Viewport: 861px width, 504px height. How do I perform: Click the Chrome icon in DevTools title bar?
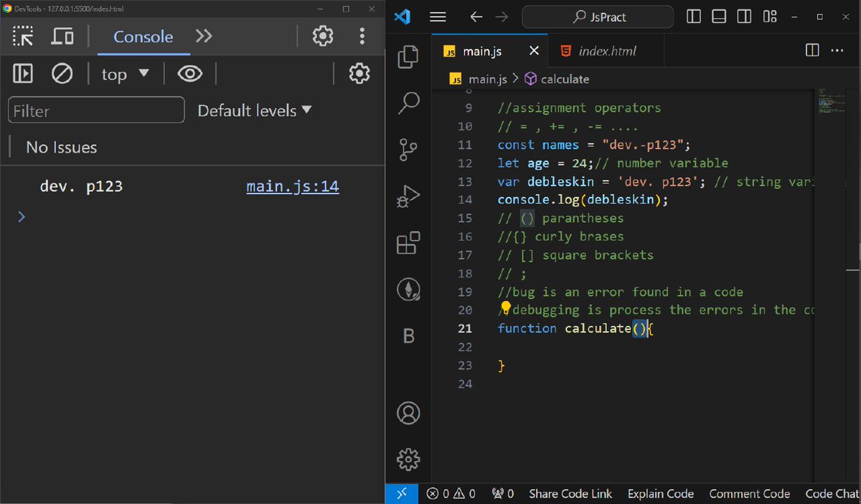click(x=7, y=9)
